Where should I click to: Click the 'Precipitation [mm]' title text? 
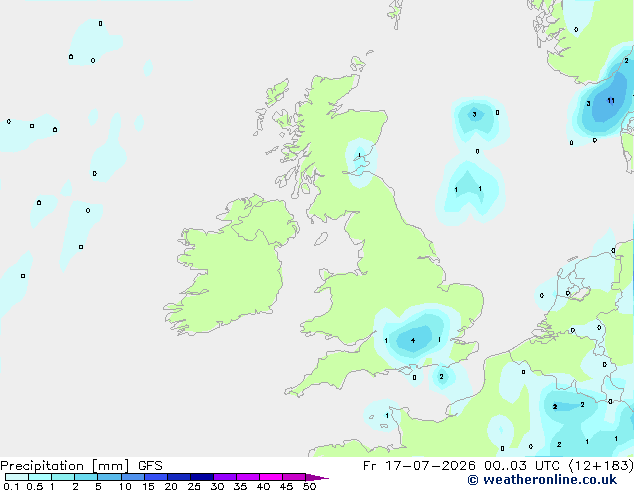[x=65, y=466]
